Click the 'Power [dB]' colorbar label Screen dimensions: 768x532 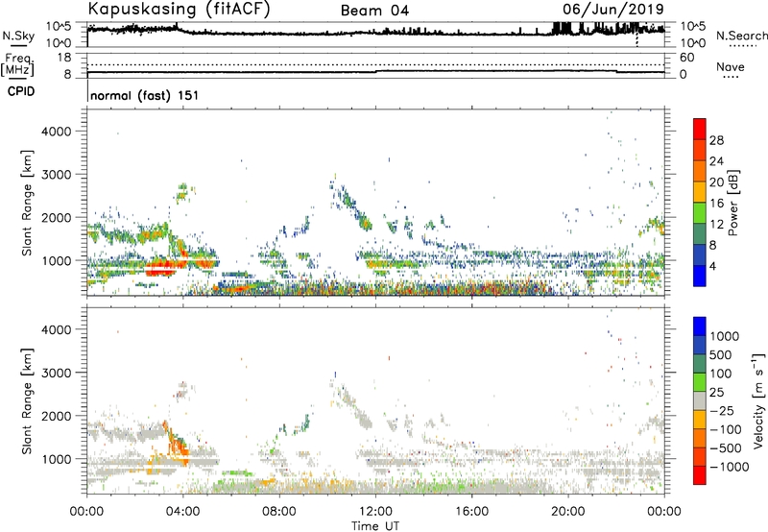point(733,203)
